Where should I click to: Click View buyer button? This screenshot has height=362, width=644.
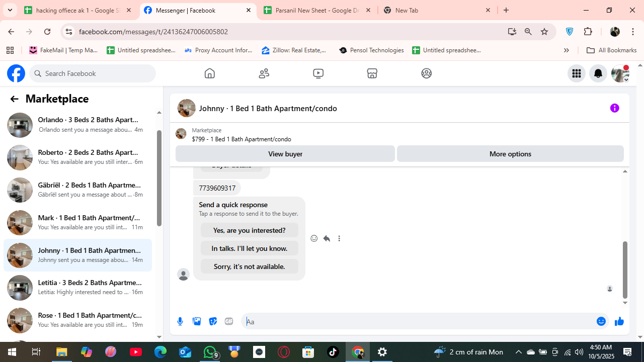(285, 154)
